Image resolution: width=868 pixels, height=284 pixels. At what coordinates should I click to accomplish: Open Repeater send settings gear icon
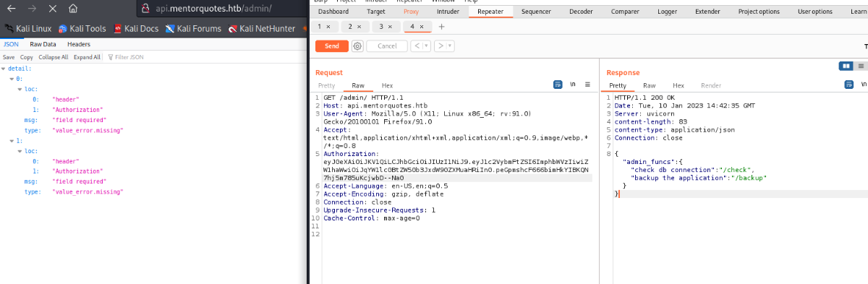[x=357, y=46]
